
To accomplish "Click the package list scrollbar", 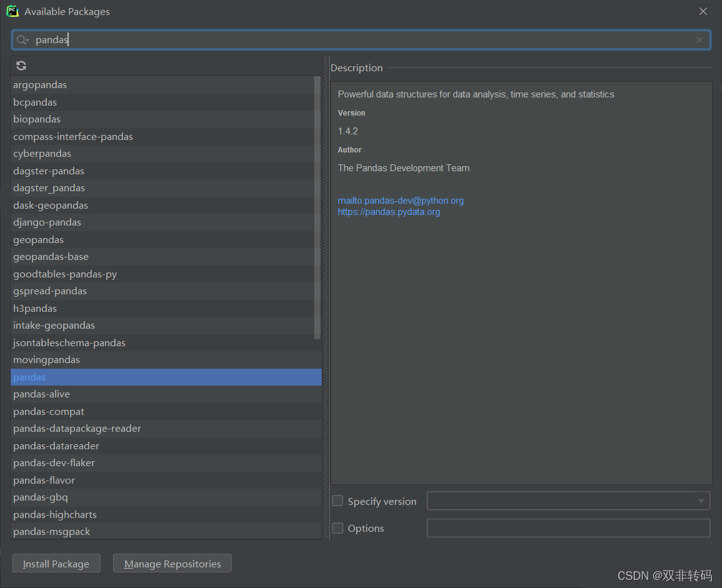I will [x=317, y=207].
